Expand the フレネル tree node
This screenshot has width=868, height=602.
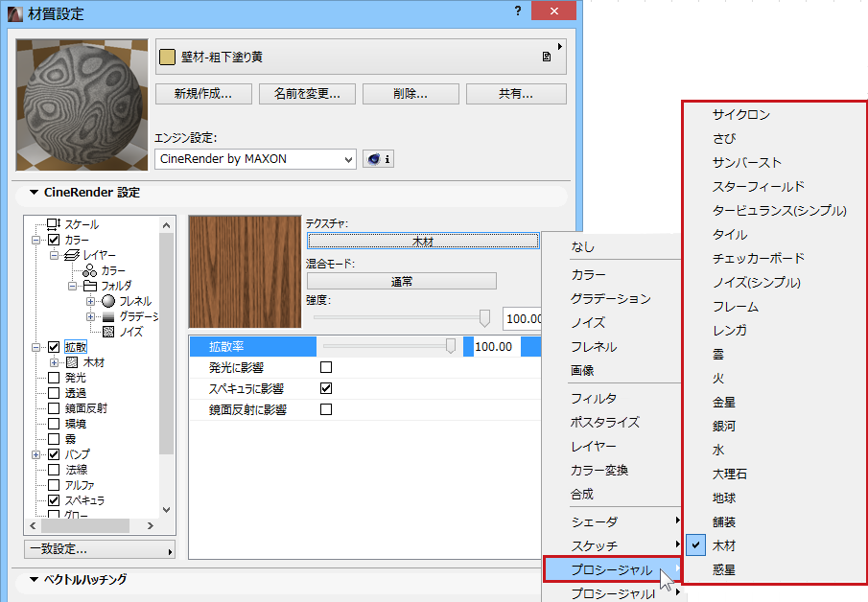(91, 302)
